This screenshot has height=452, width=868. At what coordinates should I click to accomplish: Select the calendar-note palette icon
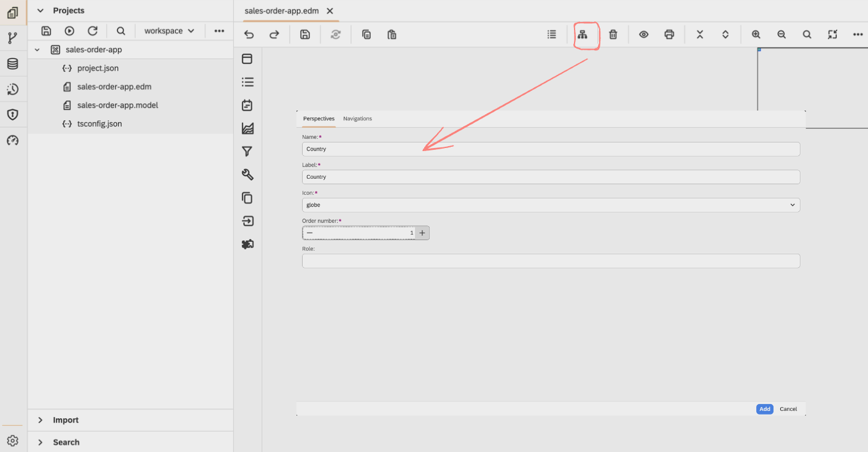coord(247,105)
